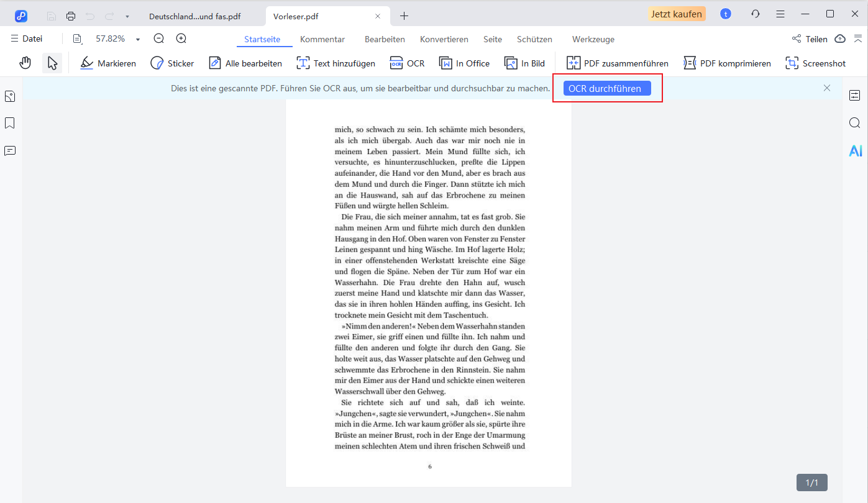Screen dimensions: 868x503
Task: Select the Markieren highlight tool
Action: click(x=108, y=63)
